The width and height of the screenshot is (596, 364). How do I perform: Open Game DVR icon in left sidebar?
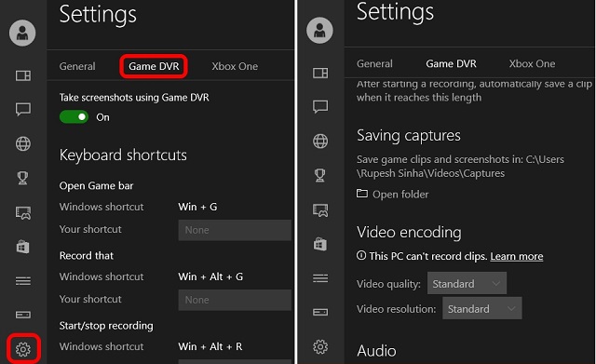tap(23, 213)
